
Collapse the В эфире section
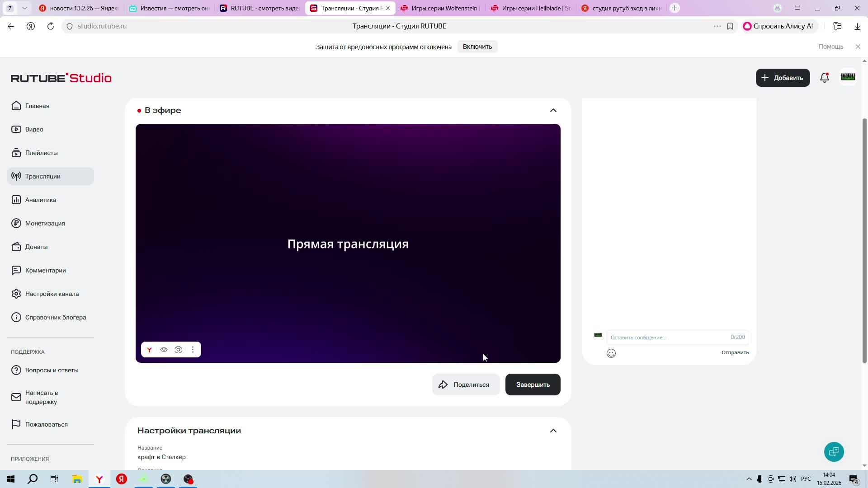(553, 110)
